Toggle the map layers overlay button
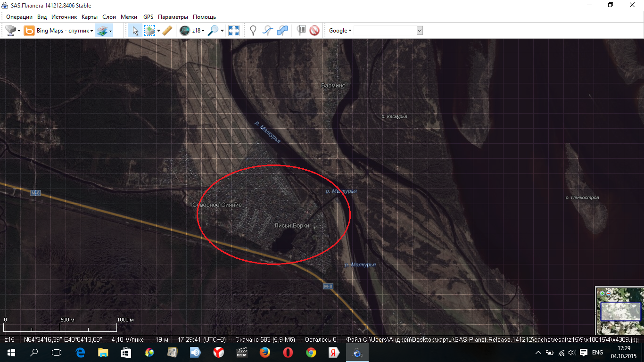Screen dimensions: 644x362 tap(101, 31)
